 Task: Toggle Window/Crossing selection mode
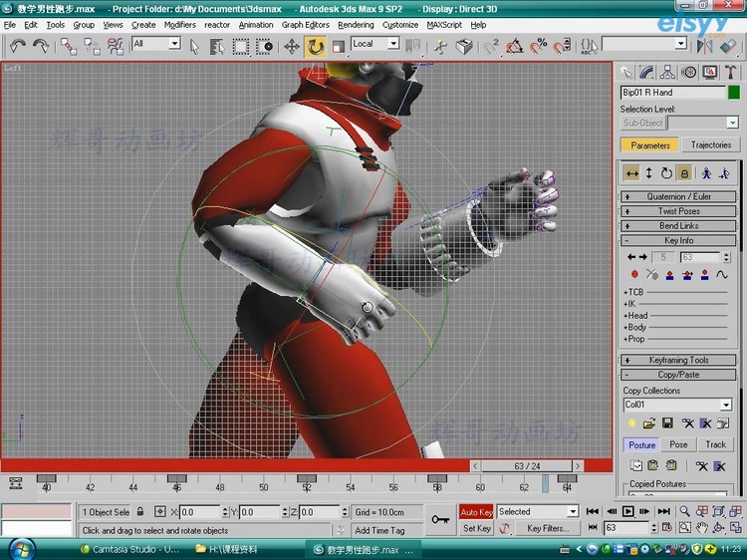[x=264, y=46]
